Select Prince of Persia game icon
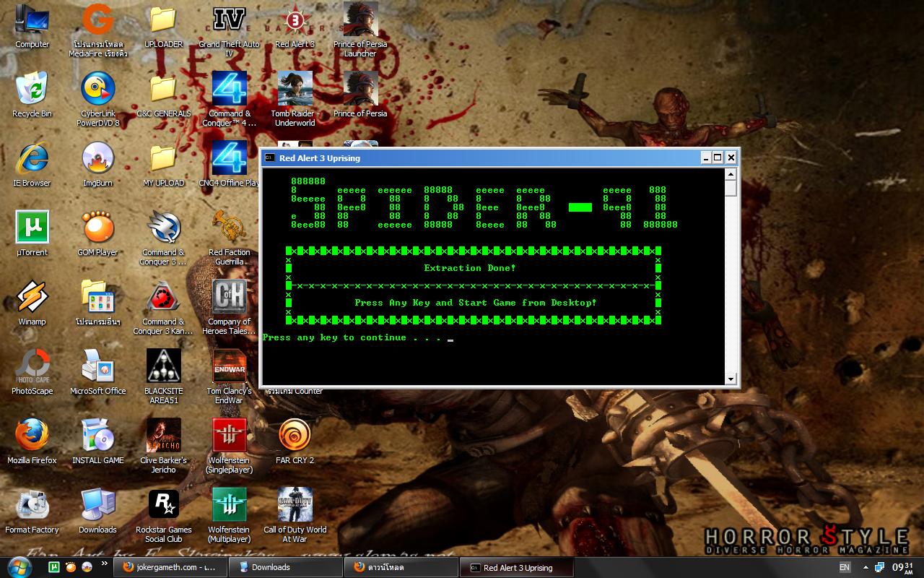Image resolution: width=924 pixels, height=578 pixels. (361, 95)
